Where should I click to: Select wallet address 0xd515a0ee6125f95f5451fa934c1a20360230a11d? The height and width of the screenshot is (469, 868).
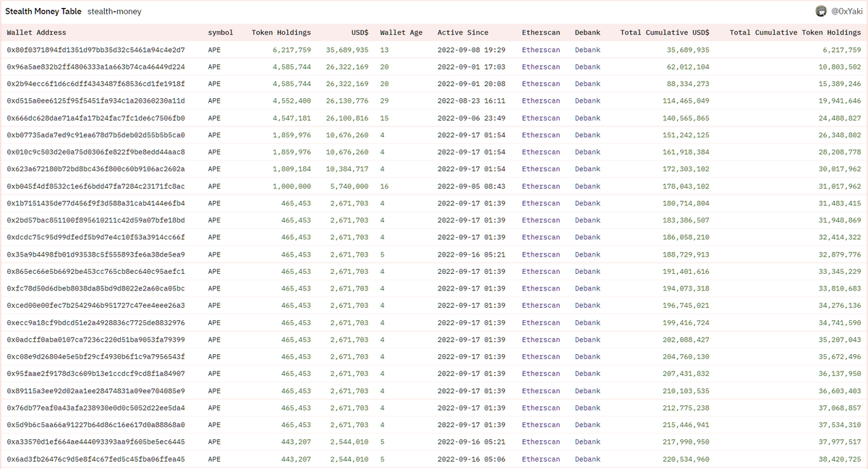pyautogui.click(x=96, y=101)
